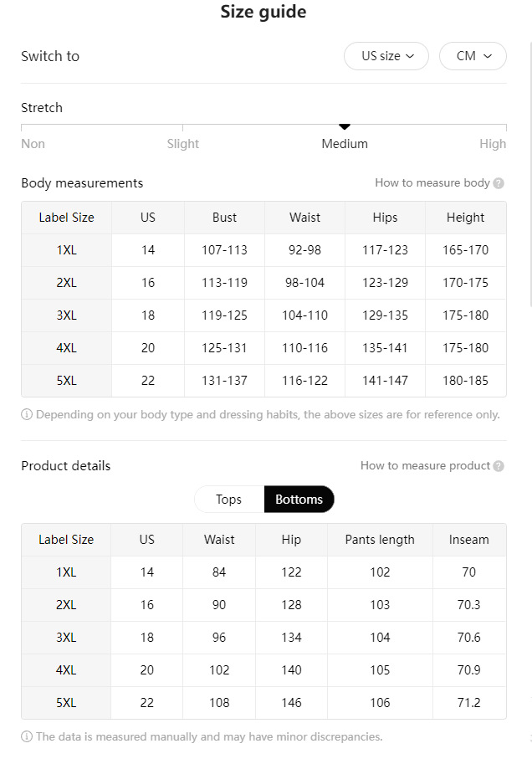Viewport: 532px width, 764px height.
Task: Click the Medium label on the Stretch scale
Action: (x=345, y=144)
